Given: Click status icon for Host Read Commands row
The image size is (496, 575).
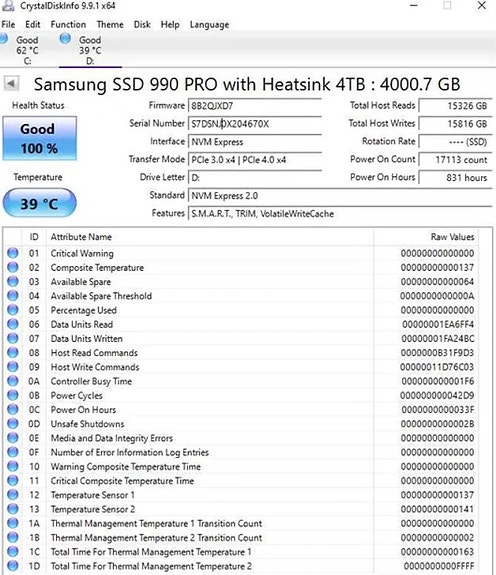Looking at the screenshot, I should pos(13,352).
